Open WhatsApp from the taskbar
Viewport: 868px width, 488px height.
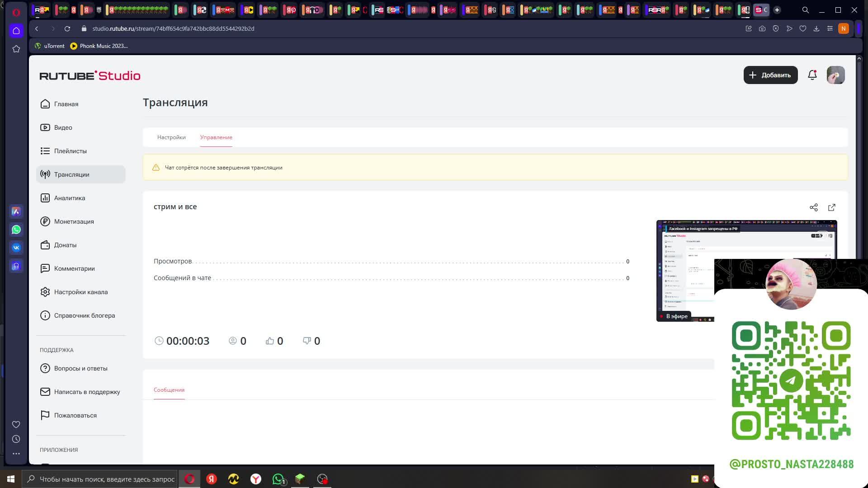[278, 479]
